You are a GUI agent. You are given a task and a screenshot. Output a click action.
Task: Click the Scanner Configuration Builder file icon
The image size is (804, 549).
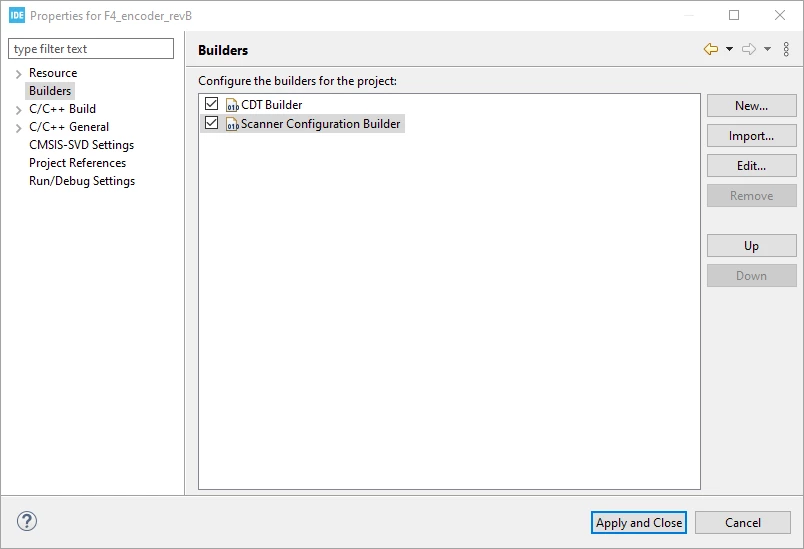click(232, 124)
